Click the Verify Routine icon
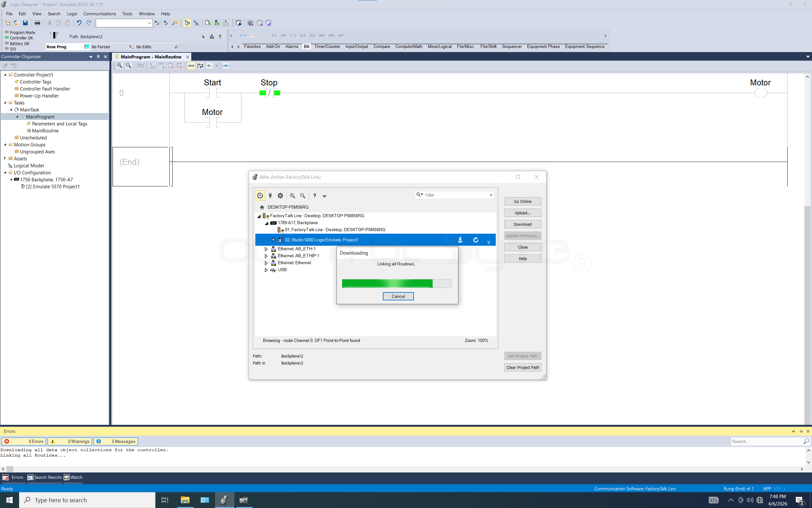The height and width of the screenshot is (508, 812). 208,23
